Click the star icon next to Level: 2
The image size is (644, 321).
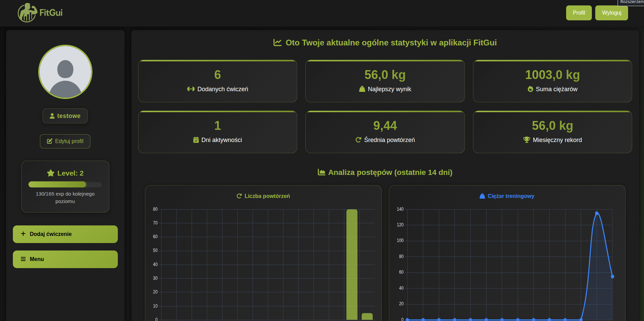tap(51, 173)
